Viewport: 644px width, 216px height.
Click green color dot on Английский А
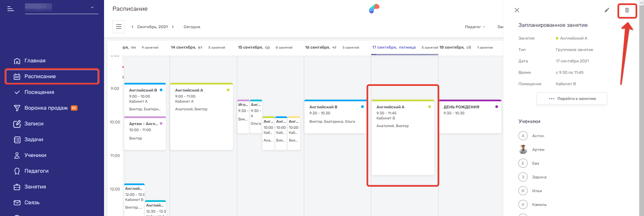430,107
